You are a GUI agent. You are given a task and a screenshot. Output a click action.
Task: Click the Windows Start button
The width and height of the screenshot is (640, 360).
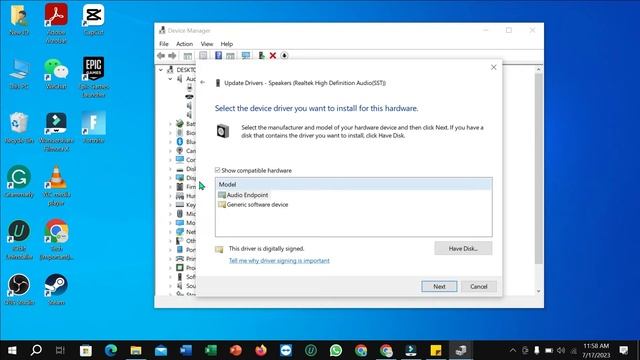click(x=12, y=350)
